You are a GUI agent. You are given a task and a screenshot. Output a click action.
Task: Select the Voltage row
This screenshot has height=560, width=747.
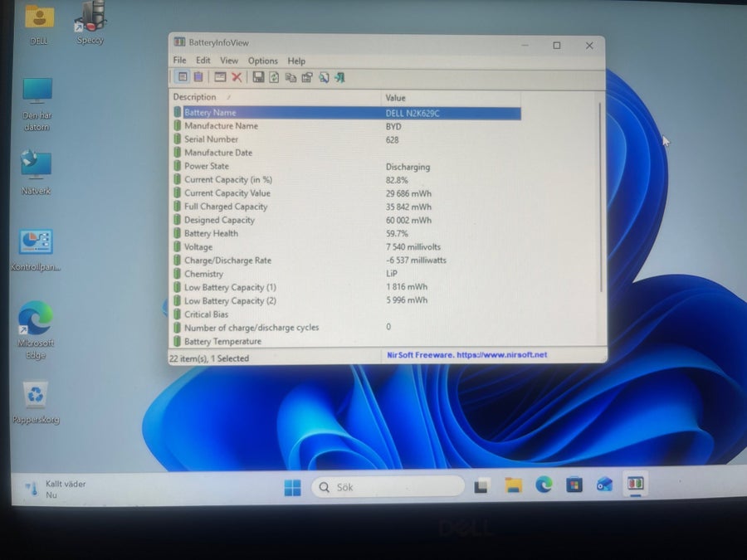[x=346, y=246]
